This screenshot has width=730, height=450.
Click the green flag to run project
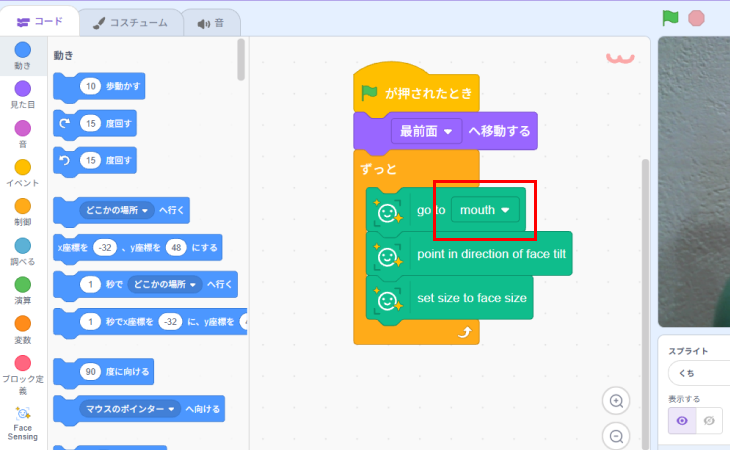pyautogui.click(x=670, y=18)
